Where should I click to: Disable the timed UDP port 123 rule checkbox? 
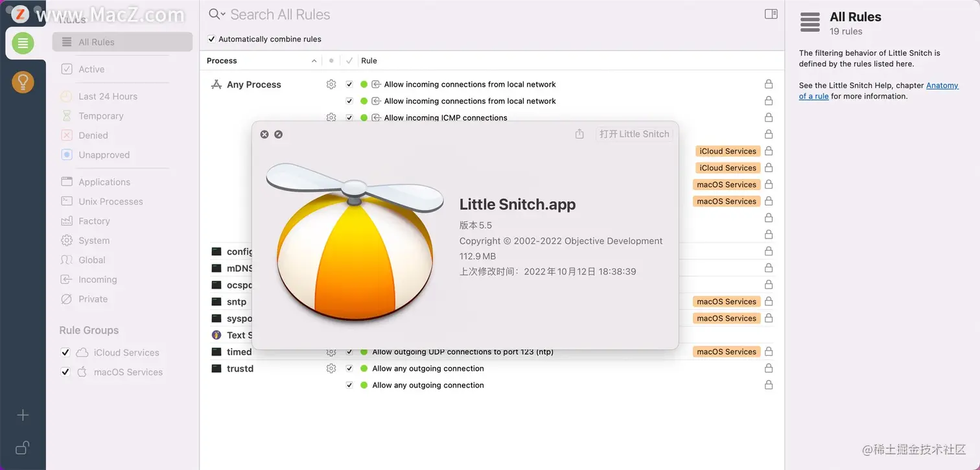click(349, 351)
